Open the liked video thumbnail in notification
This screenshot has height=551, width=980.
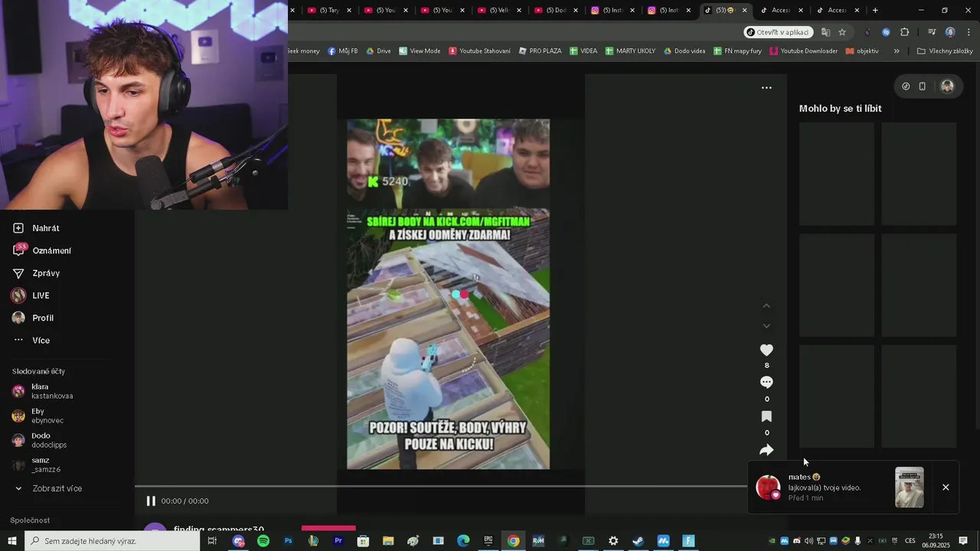pos(910,487)
